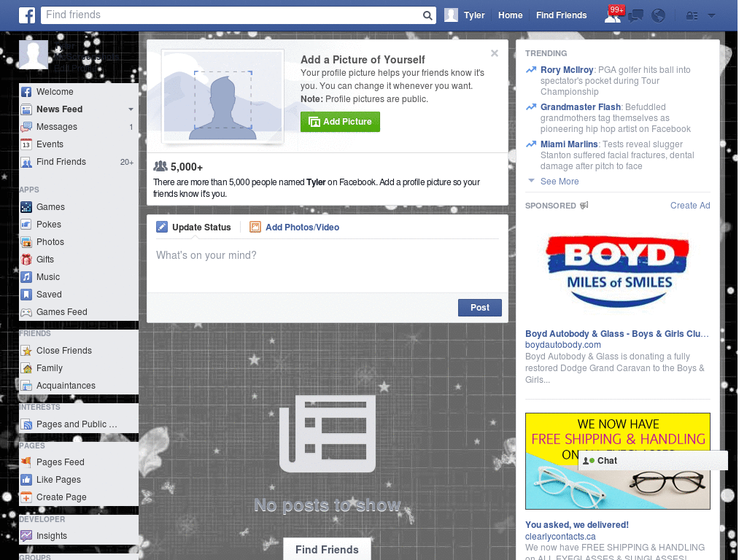This screenshot has width=747, height=560.
Task: Click the profile picture placeholder image
Action: pos(222,97)
